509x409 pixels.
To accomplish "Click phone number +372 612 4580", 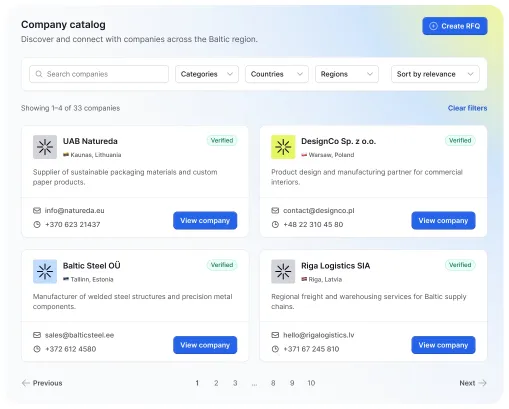I will click(70, 349).
